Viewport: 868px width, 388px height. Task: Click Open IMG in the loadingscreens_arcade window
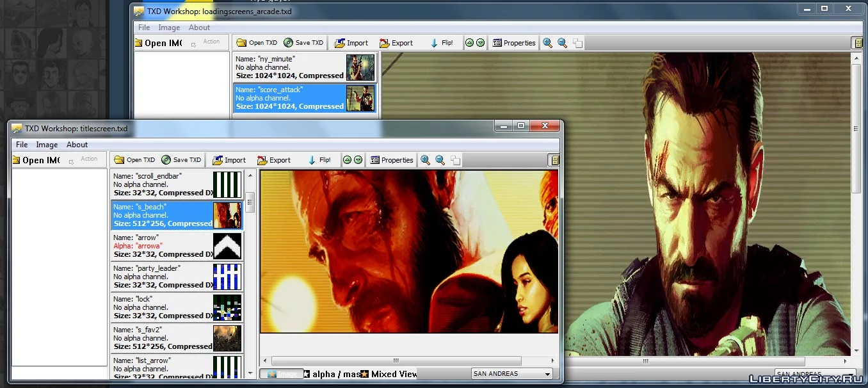158,43
